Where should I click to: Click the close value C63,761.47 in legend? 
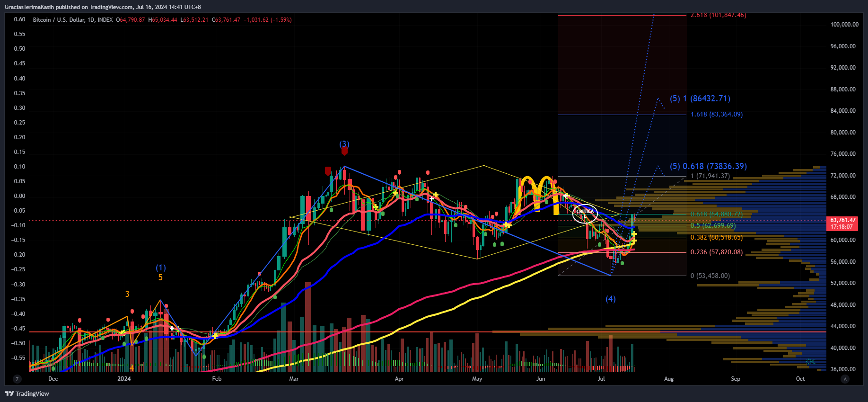(x=226, y=20)
